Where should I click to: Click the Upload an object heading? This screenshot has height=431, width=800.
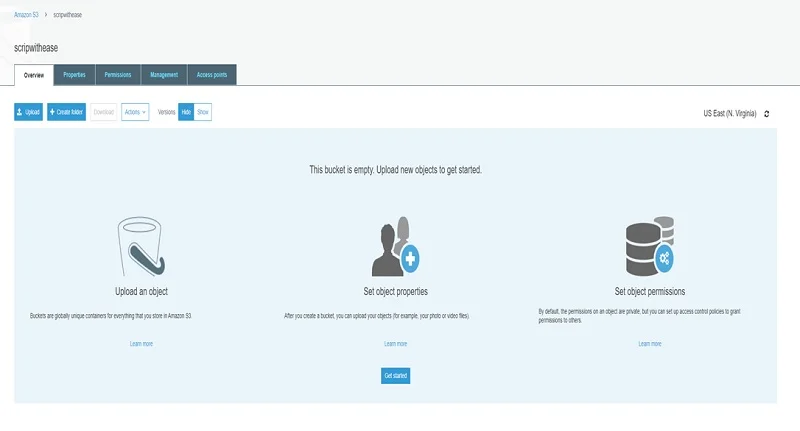[141, 291]
